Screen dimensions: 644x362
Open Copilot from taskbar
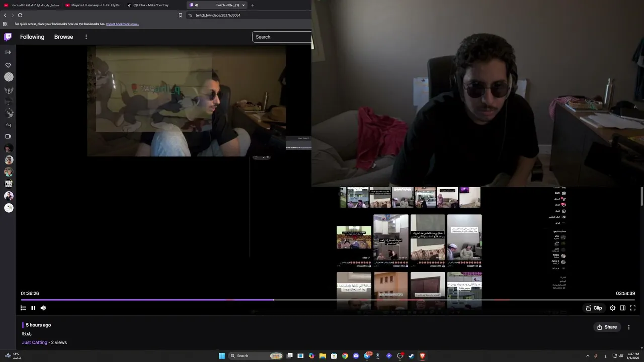(311, 356)
